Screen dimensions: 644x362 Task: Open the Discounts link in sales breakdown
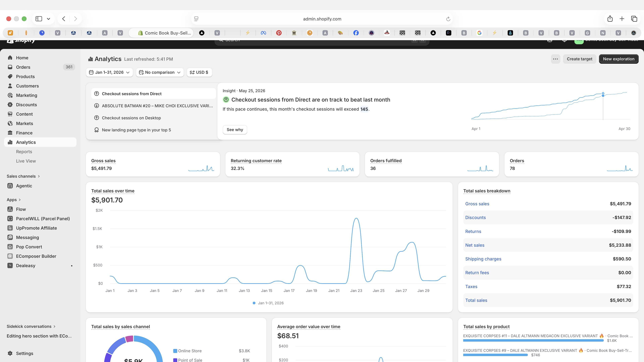coord(475,217)
